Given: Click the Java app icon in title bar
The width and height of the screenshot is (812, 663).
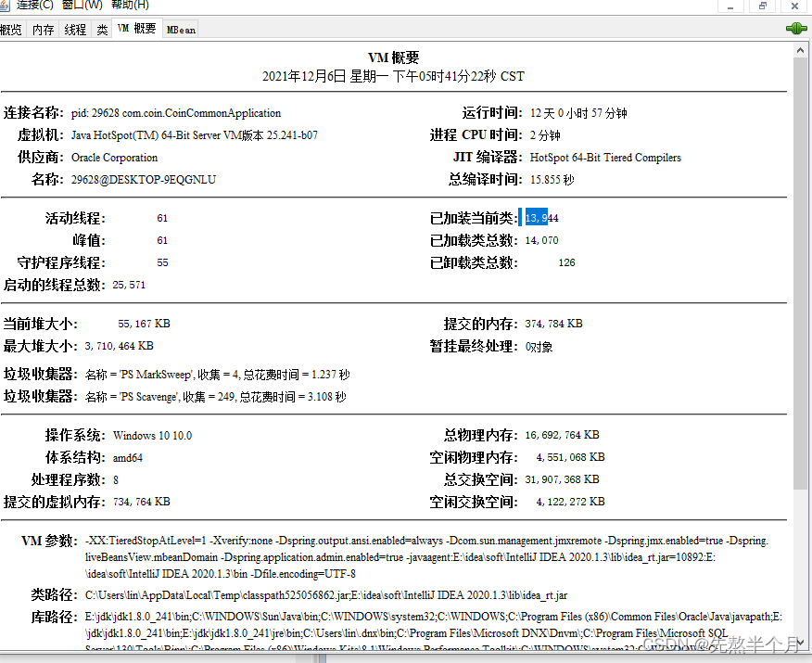Looking at the screenshot, I should (4, 5).
